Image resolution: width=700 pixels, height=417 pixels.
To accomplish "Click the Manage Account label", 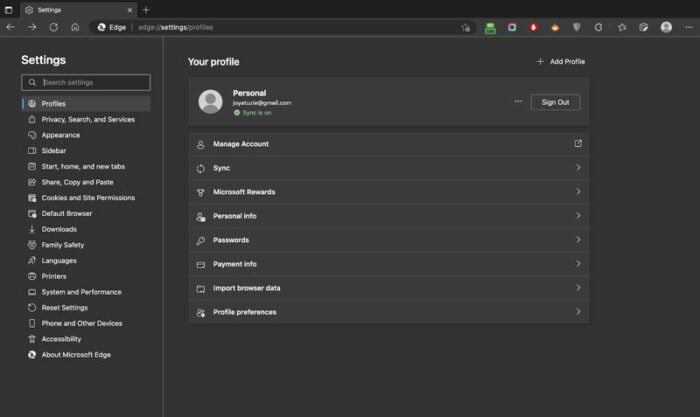I will click(241, 144).
